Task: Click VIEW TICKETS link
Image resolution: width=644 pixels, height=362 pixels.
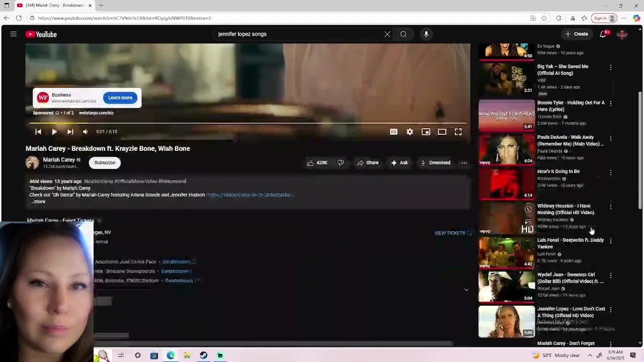Action: click(x=452, y=233)
